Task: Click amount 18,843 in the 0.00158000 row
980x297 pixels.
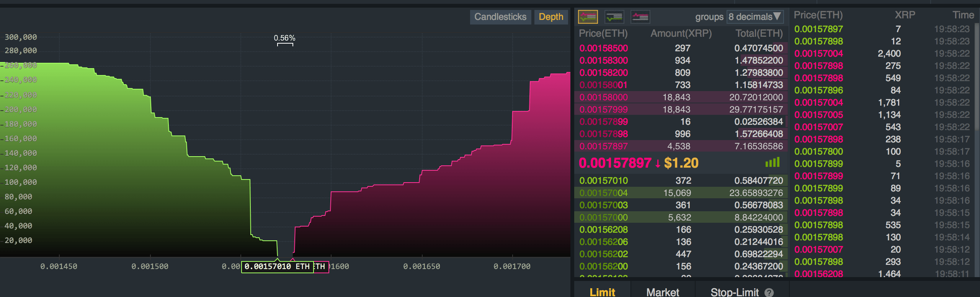Action: (x=676, y=97)
